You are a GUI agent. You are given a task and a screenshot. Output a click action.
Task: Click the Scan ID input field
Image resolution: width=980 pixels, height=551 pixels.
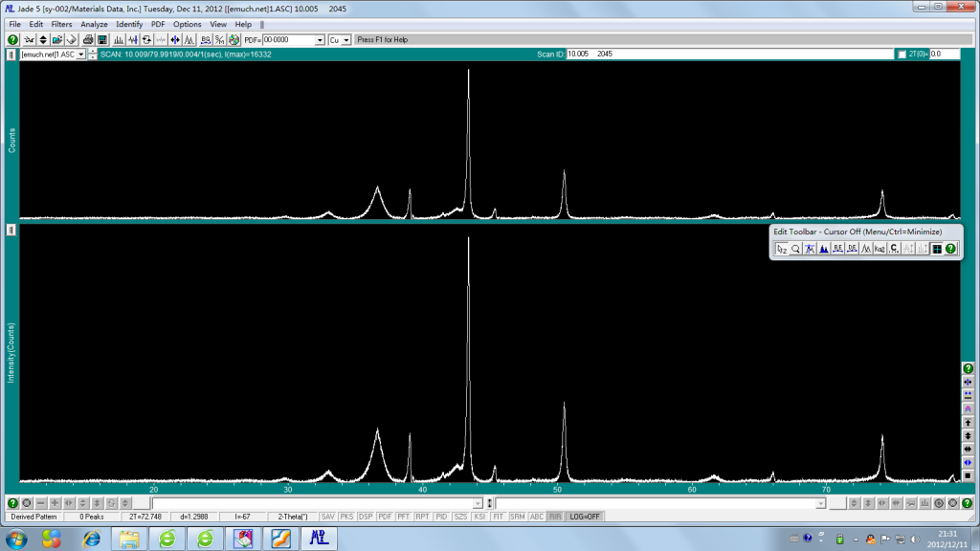pos(730,55)
